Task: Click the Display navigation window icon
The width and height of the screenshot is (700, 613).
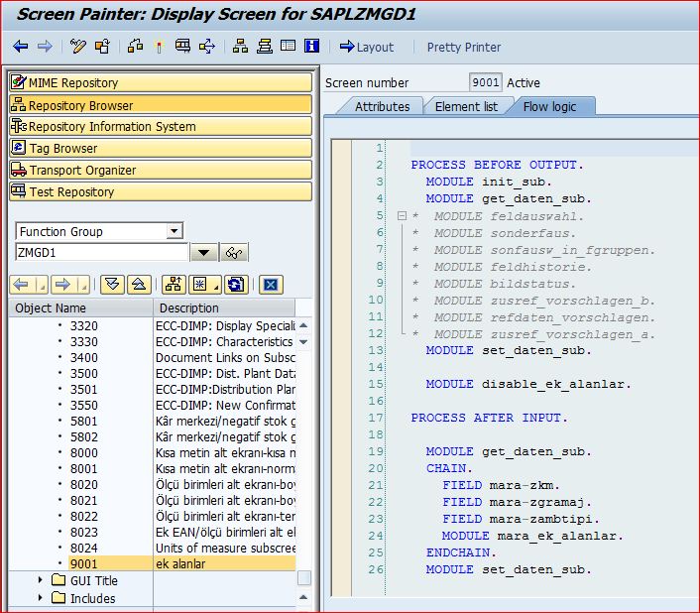Action: [x=265, y=47]
